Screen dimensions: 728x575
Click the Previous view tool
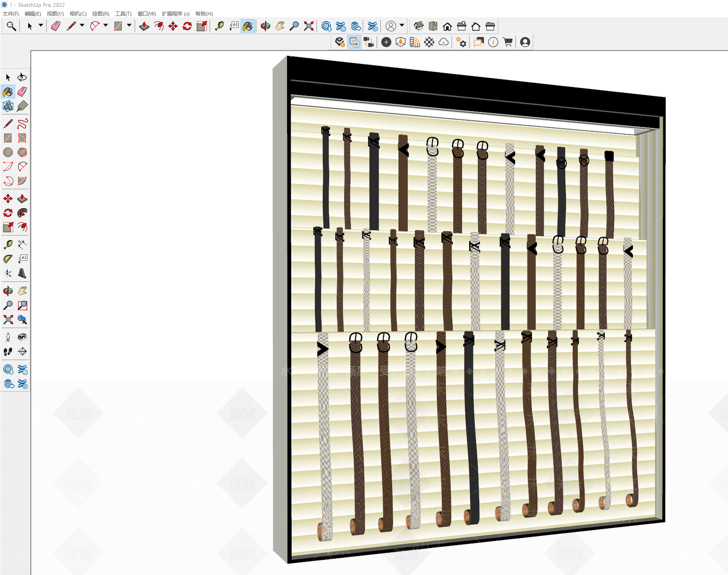22,319
